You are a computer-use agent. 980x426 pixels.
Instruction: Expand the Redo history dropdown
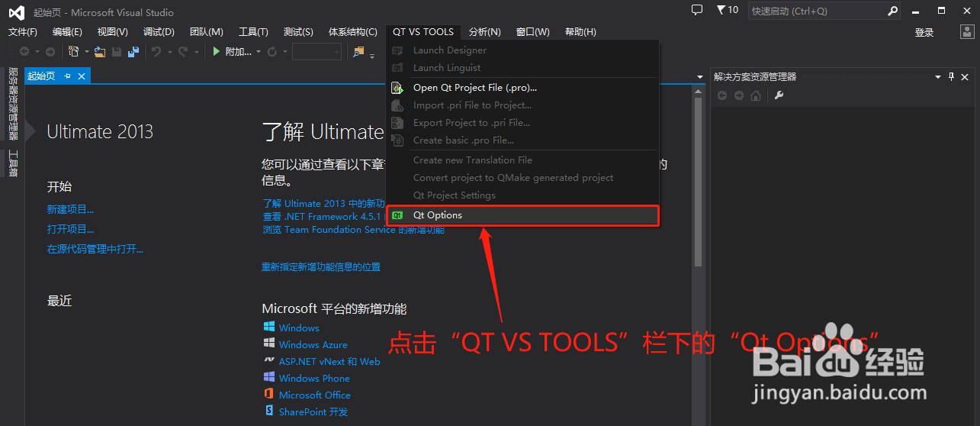196,52
